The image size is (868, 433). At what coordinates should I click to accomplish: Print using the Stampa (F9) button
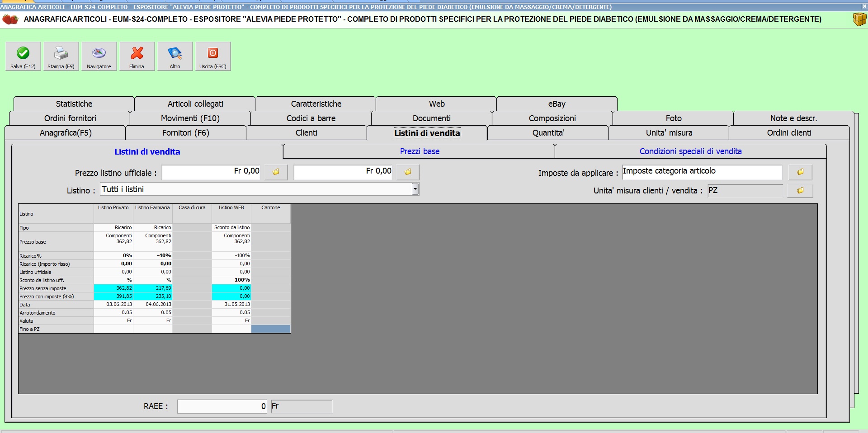(61, 56)
